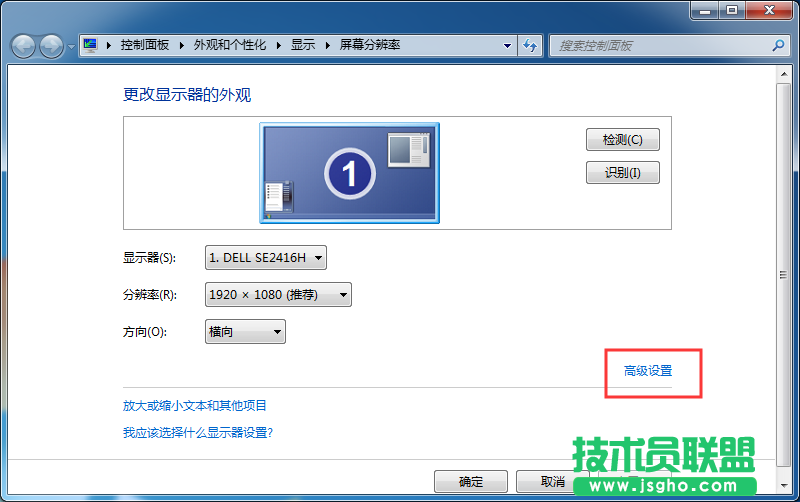
Task: Minimize the window
Action: (705, 10)
